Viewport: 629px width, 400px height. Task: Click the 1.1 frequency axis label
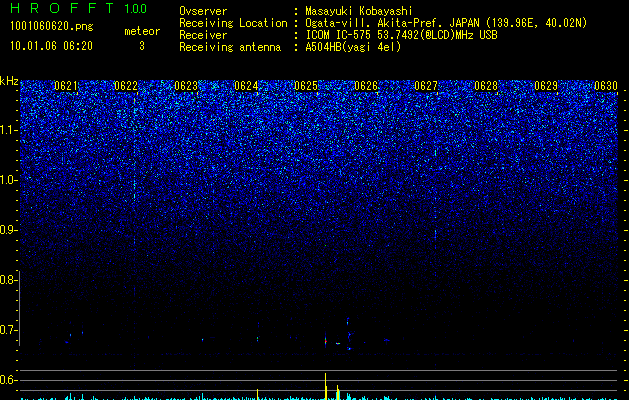coord(9,130)
